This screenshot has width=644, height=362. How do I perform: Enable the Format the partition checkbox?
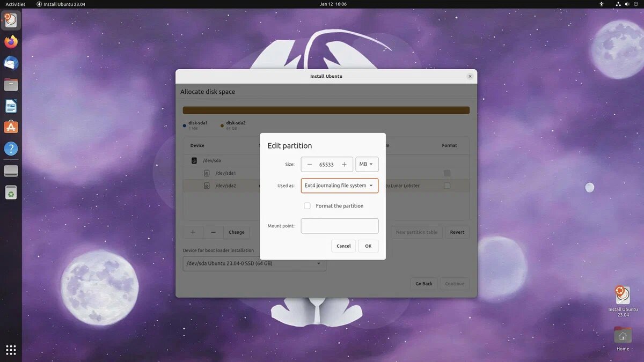308,205
